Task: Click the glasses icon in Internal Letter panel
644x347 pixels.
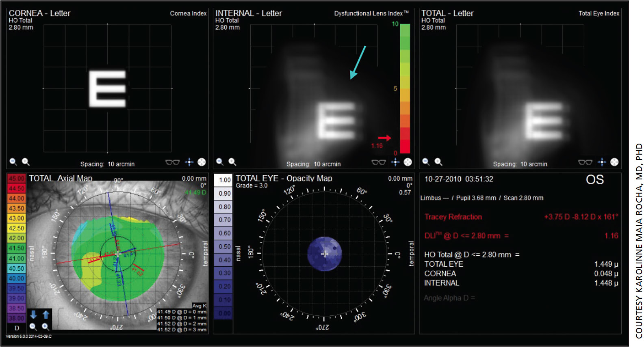Action: [379, 162]
